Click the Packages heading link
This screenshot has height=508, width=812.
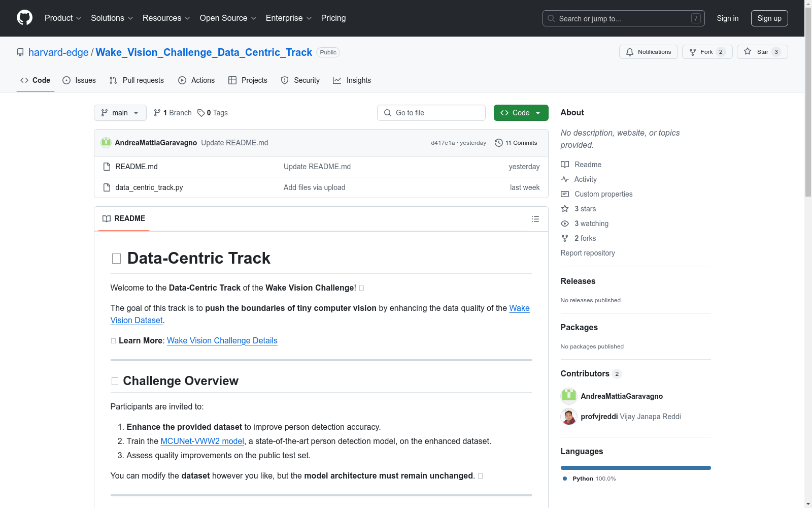tap(579, 327)
